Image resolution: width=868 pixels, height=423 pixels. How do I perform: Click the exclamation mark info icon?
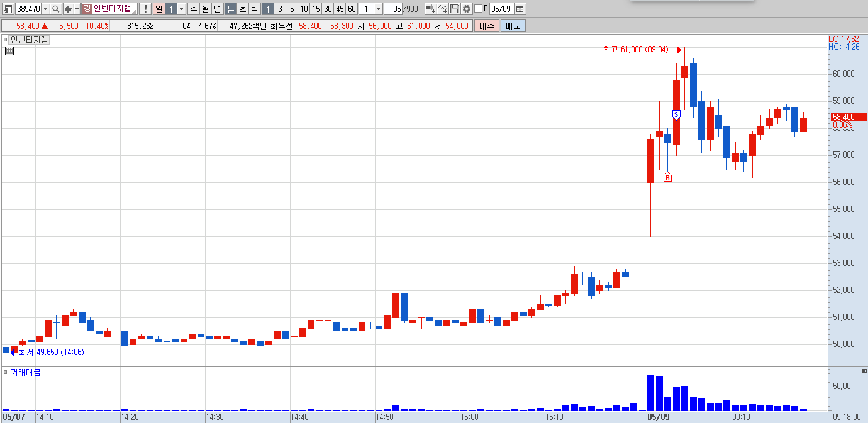(145, 9)
